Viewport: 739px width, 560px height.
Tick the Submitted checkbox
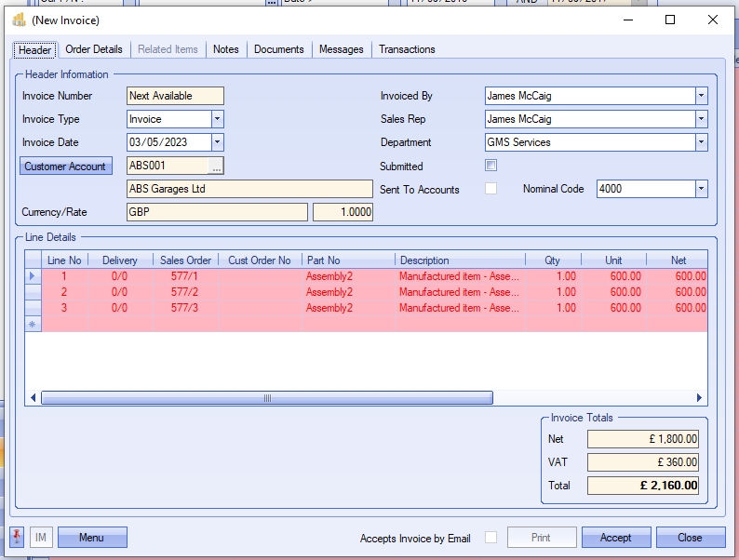[x=491, y=166]
